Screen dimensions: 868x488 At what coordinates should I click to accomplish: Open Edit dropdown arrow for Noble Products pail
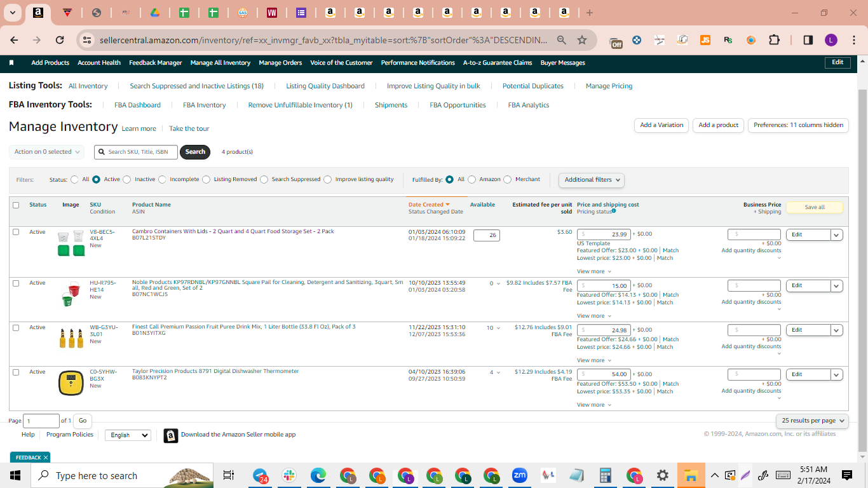coord(837,285)
